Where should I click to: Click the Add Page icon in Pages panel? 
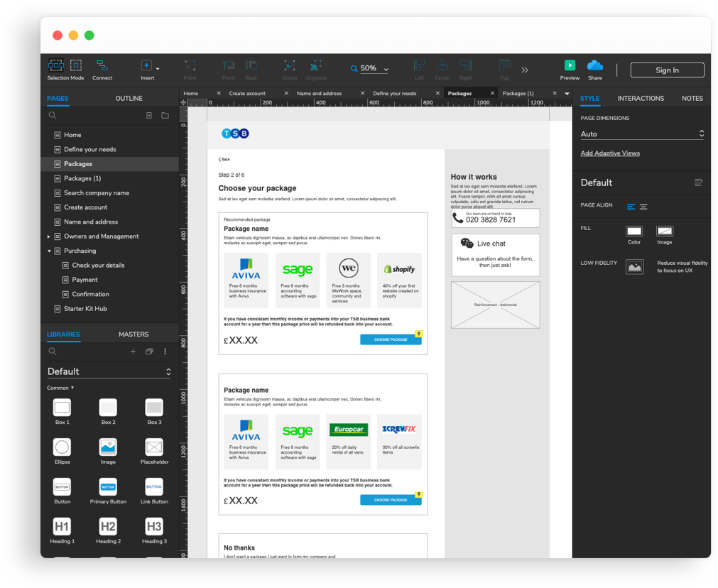[x=149, y=115]
